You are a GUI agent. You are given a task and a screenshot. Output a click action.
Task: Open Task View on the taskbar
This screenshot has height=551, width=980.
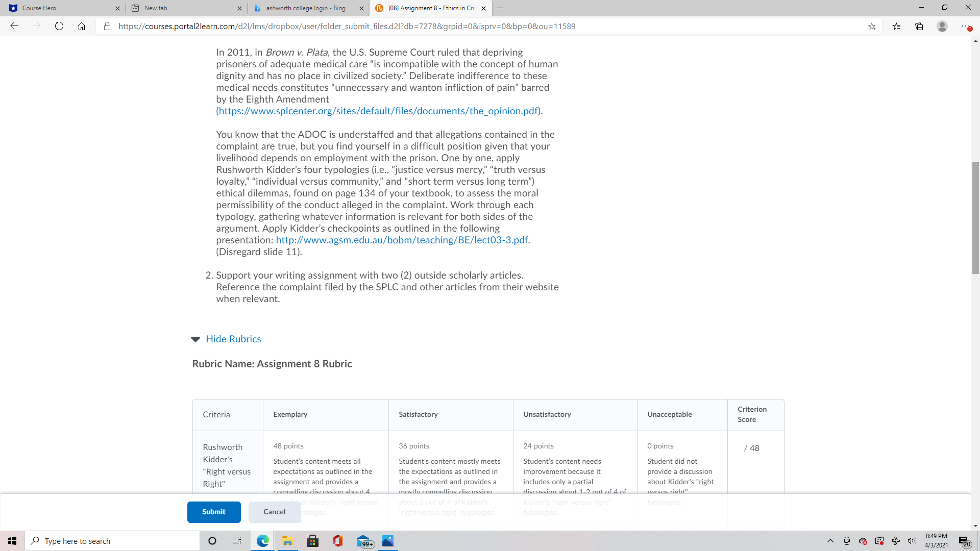[x=237, y=541]
